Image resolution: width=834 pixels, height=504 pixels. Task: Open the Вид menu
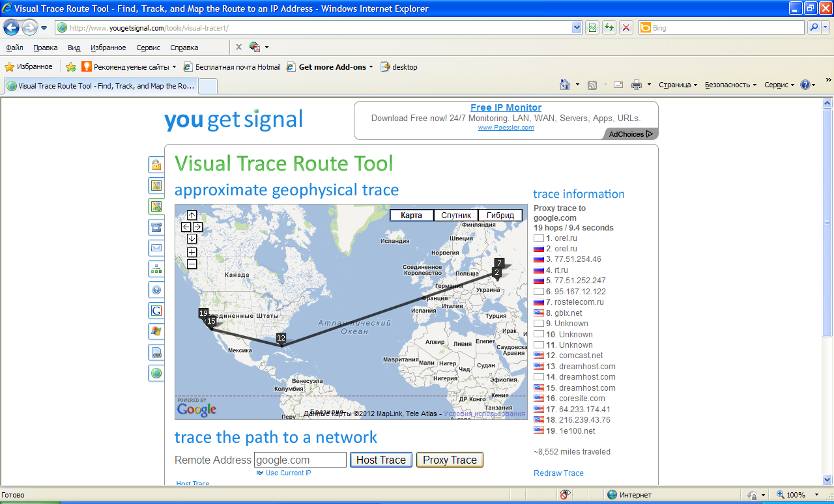(x=74, y=48)
